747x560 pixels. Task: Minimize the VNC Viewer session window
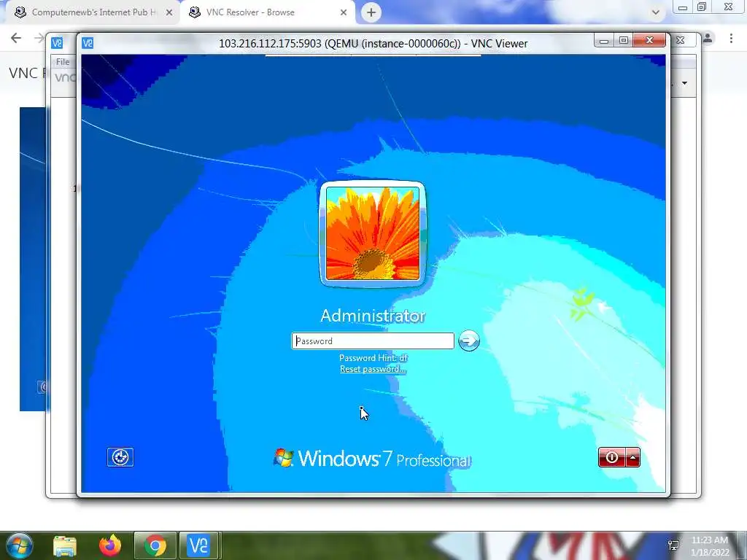click(x=603, y=41)
